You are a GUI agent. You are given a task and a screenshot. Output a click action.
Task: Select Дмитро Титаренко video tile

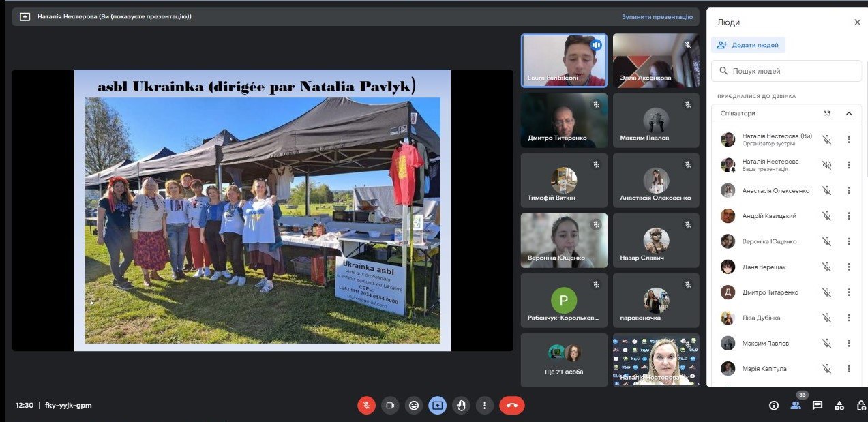[564, 121]
